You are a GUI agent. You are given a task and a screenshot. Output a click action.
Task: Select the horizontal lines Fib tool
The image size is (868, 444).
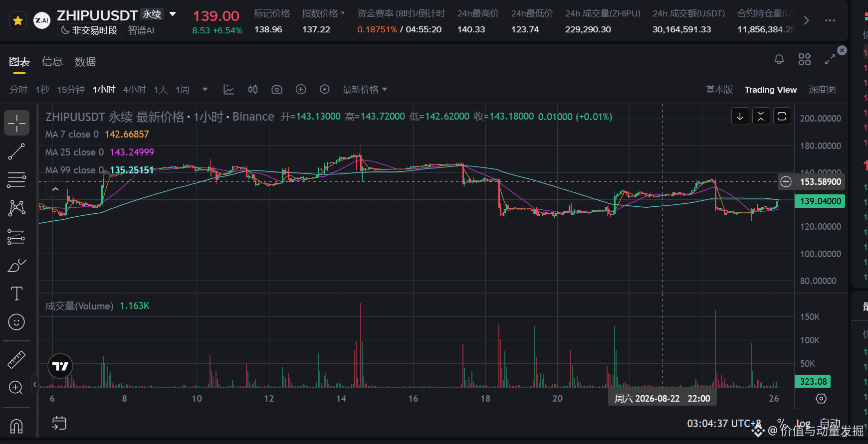(16, 180)
